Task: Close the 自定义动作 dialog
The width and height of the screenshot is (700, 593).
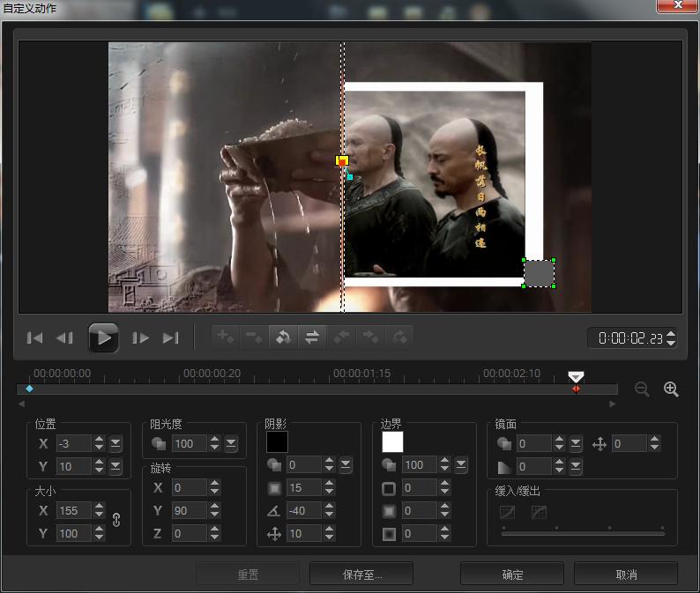Action: [677, 5]
